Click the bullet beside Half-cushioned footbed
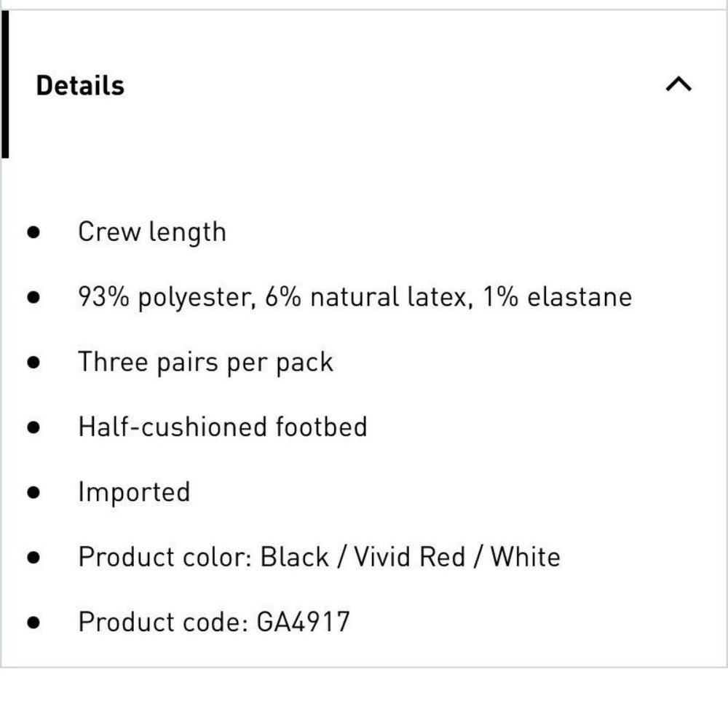Viewport: 728px width, 728px height. [x=33, y=427]
